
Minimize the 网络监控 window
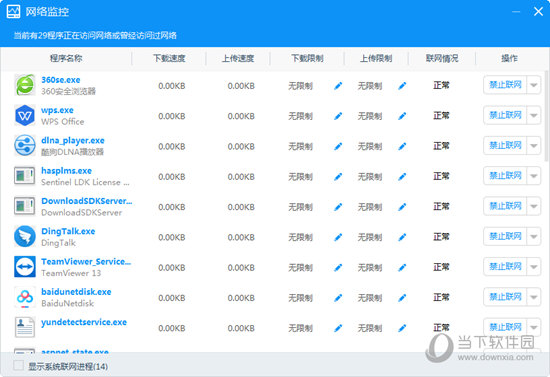point(516,12)
